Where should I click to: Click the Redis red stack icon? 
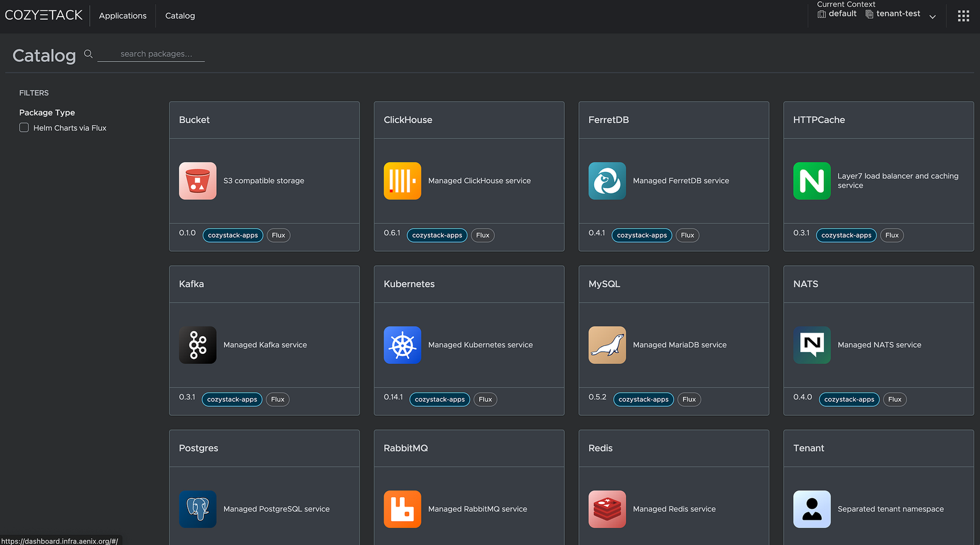point(607,509)
